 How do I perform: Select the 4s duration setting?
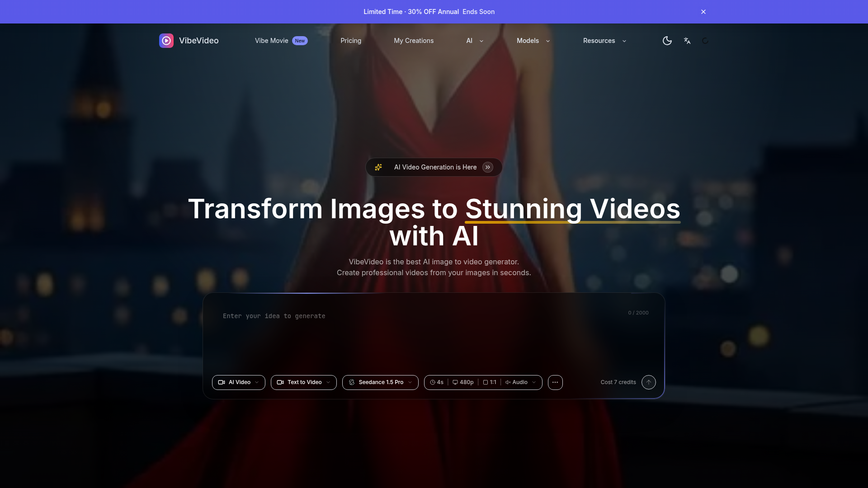tap(437, 382)
